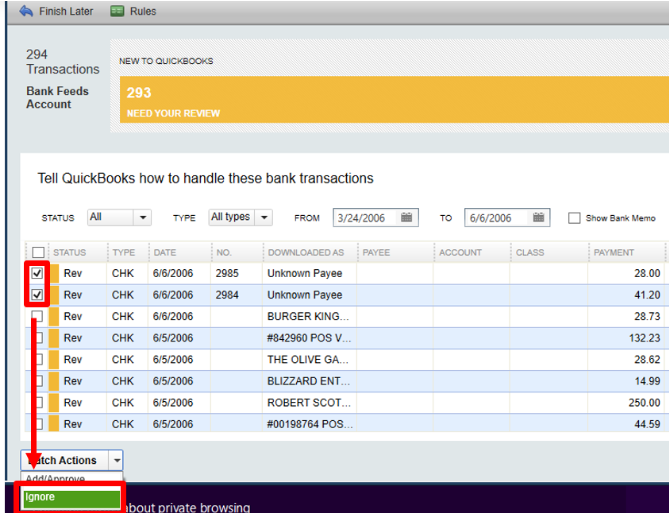Click #00198764 POS... downloaded name
The height and width of the screenshot is (513, 669).
point(310,424)
